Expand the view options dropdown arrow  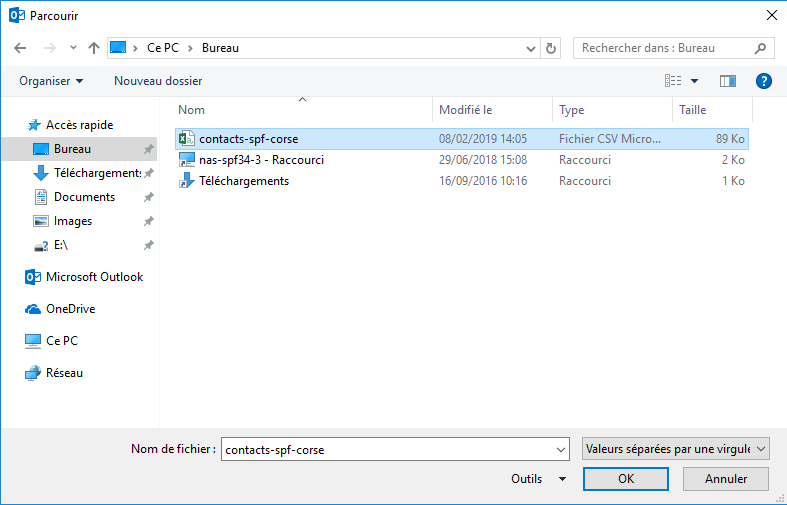point(695,81)
